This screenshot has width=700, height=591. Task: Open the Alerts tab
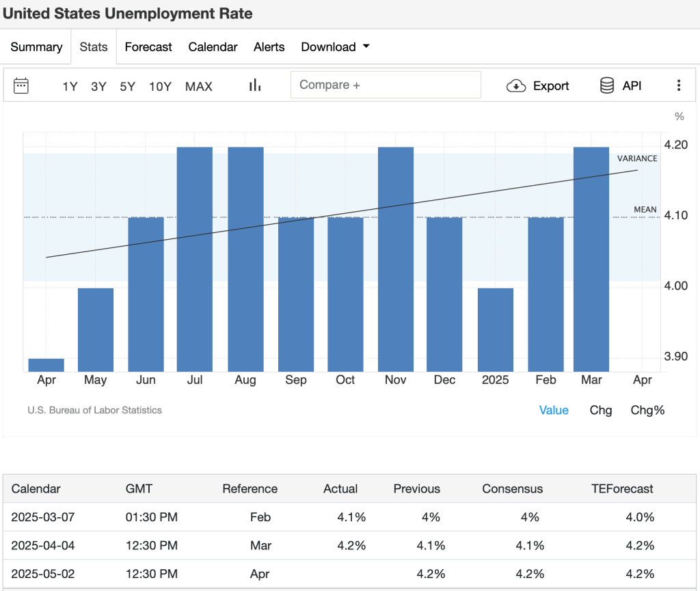coord(269,47)
